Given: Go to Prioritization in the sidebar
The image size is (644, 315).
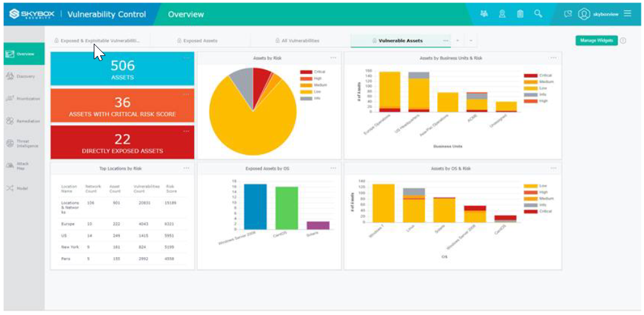Looking at the screenshot, I should (22, 98).
